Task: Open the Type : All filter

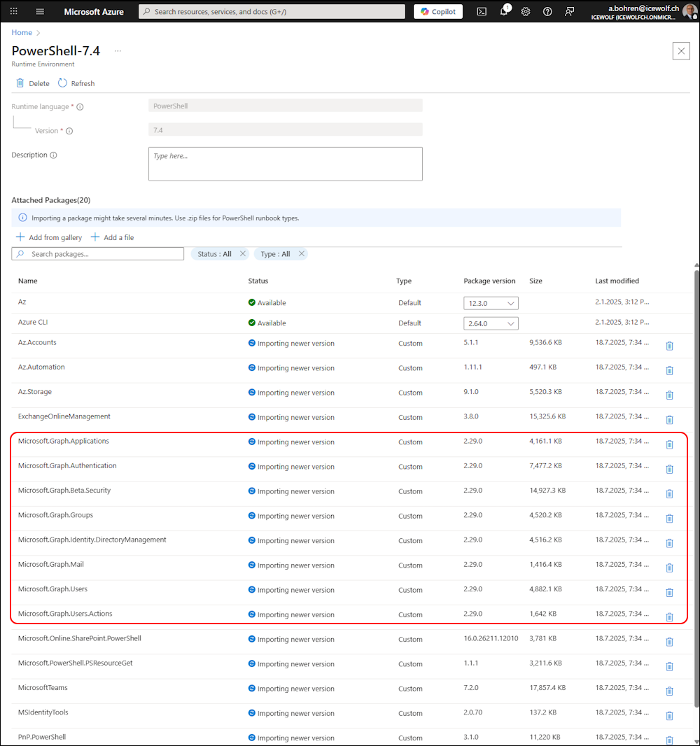Action: point(276,254)
